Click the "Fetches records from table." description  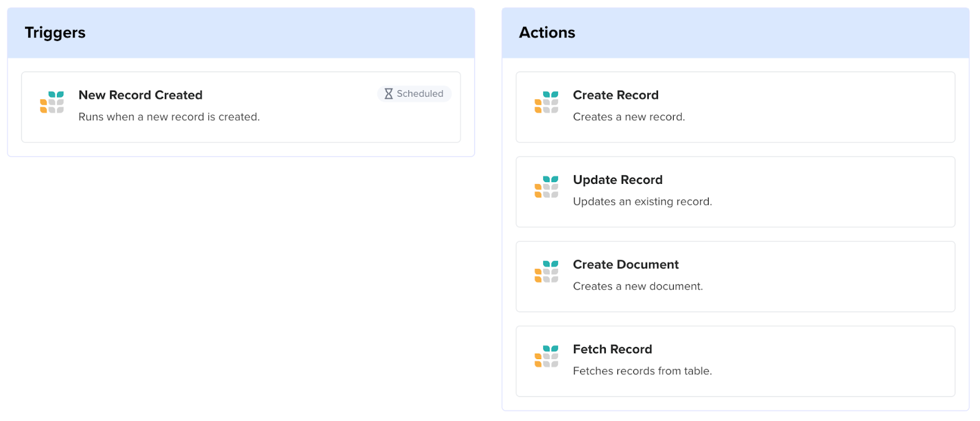point(642,371)
